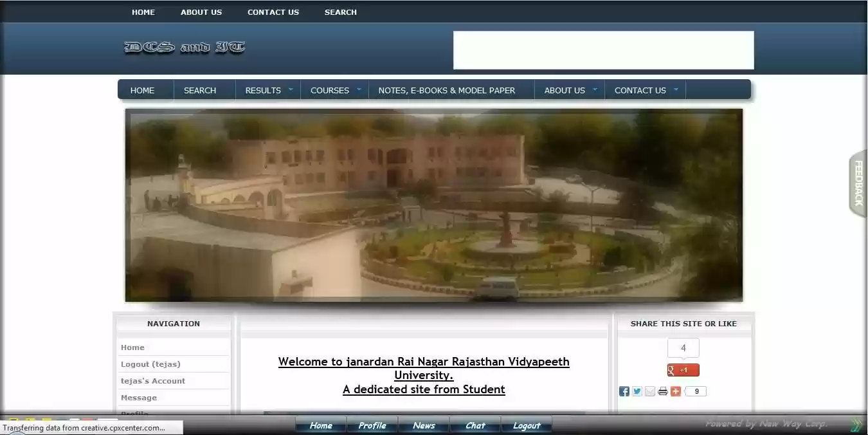Open tejas's Account from the sidebar

(153, 380)
